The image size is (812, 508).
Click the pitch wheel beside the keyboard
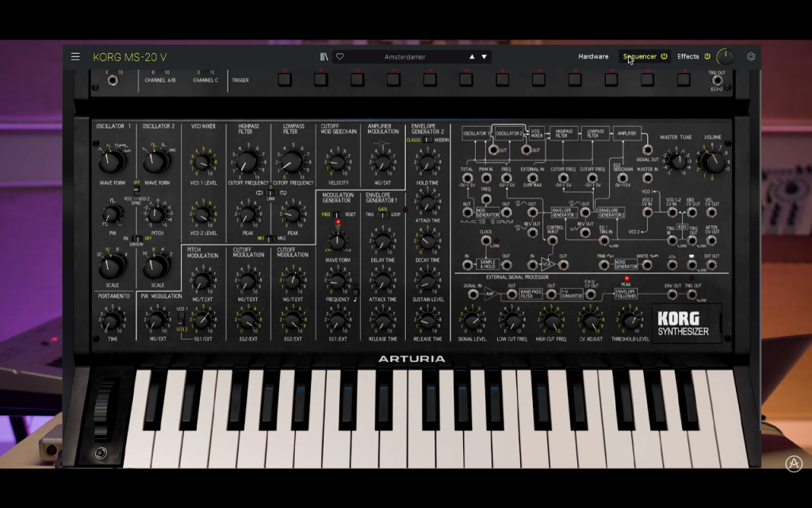pos(102,410)
